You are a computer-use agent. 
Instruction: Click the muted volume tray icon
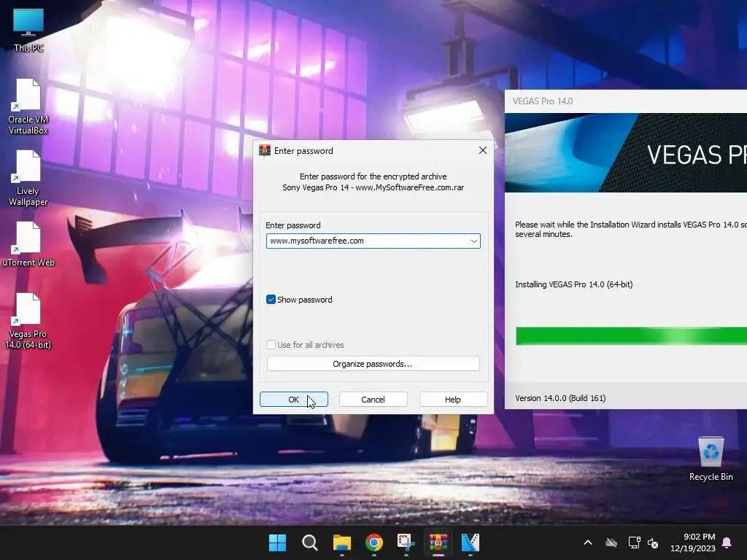(653, 542)
